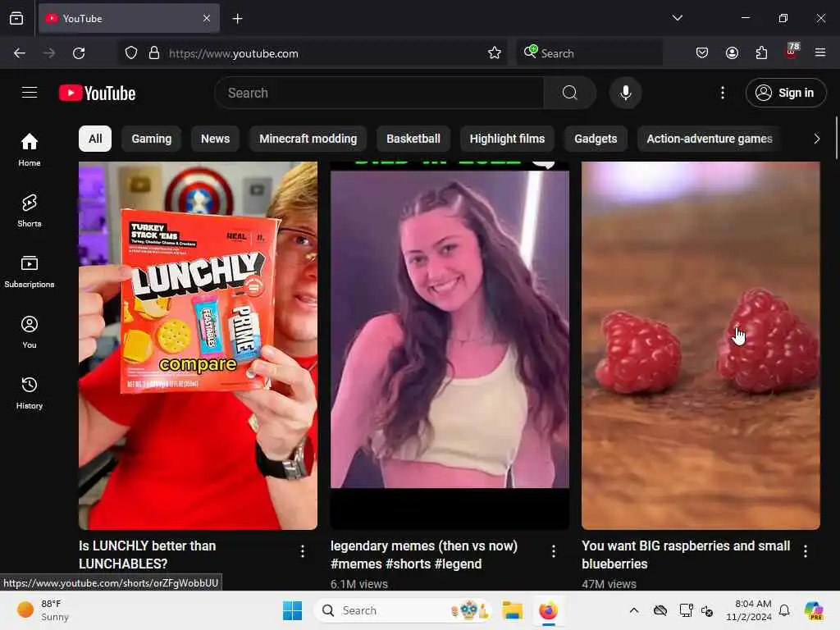Show next category chips arrow
The height and width of the screenshot is (630, 840).
point(816,139)
